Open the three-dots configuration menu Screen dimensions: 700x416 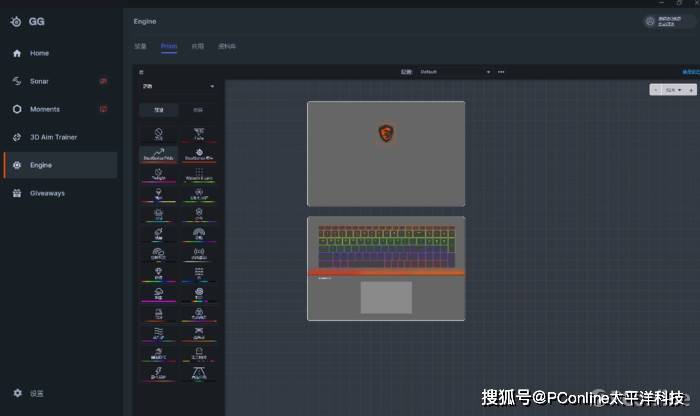tap(501, 72)
